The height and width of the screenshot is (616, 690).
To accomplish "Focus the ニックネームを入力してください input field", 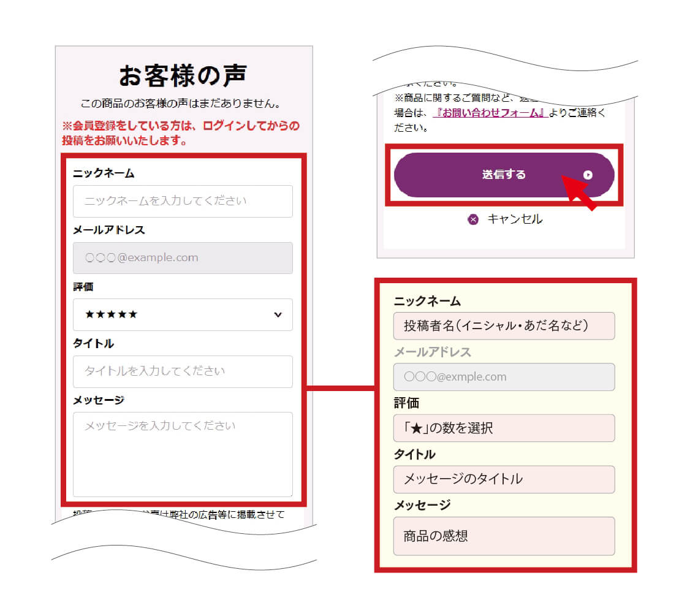I will point(182,201).
